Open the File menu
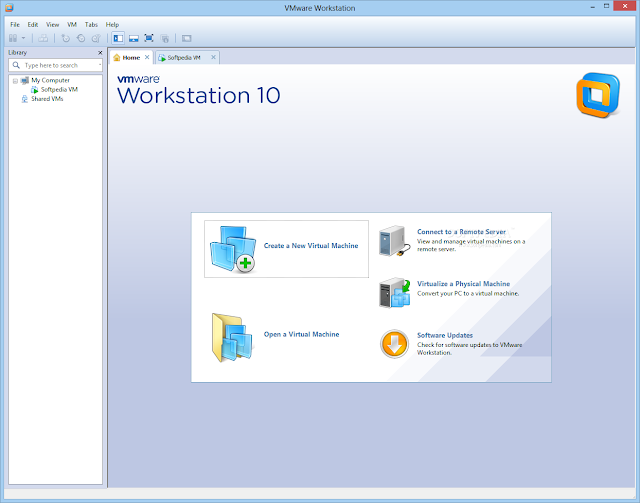 pos(15,24)
